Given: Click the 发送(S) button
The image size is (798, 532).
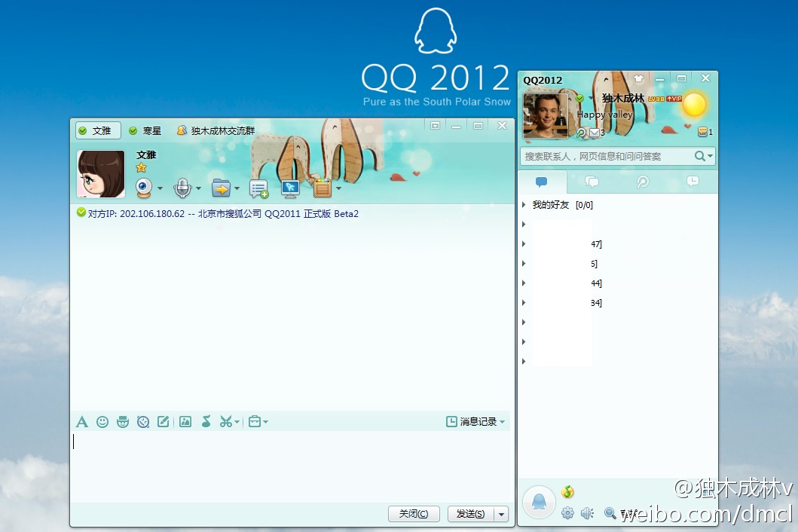Looking at the screenshot, I should 471,514.
